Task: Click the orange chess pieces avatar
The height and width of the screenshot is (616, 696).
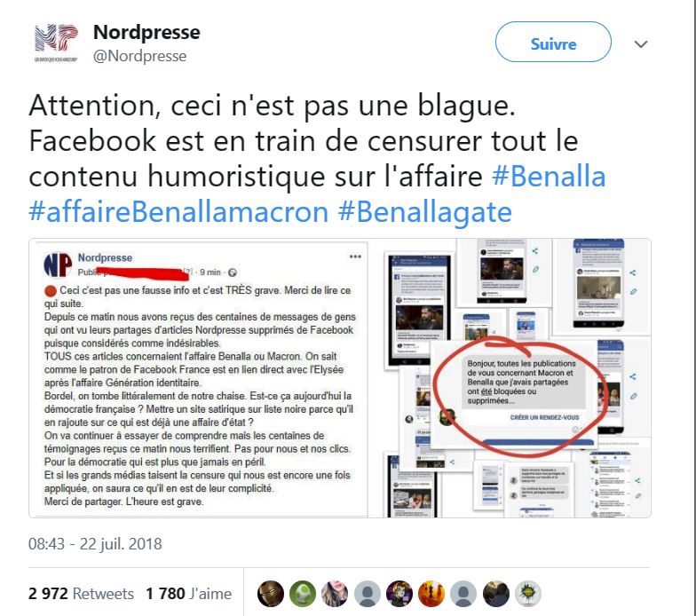Action: (431, 593)
